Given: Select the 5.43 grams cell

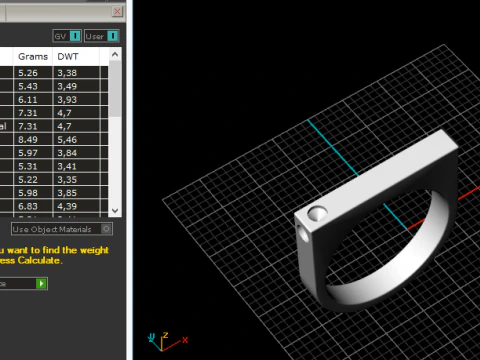Looking at the screenshot, I should click(33, 86).
